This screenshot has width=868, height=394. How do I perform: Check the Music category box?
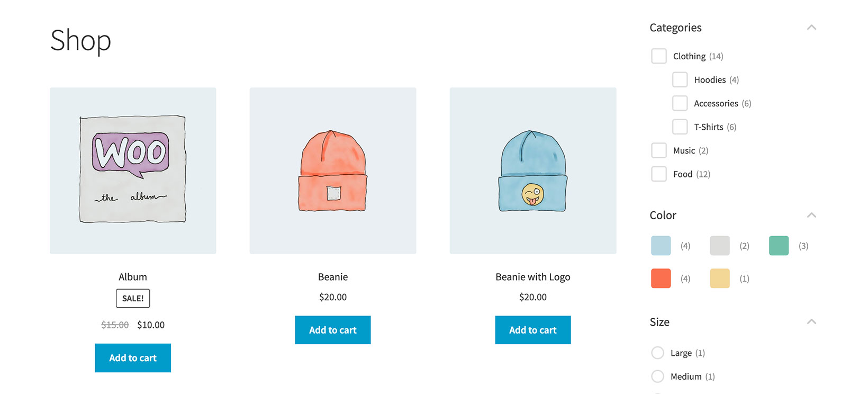point(659,150)
